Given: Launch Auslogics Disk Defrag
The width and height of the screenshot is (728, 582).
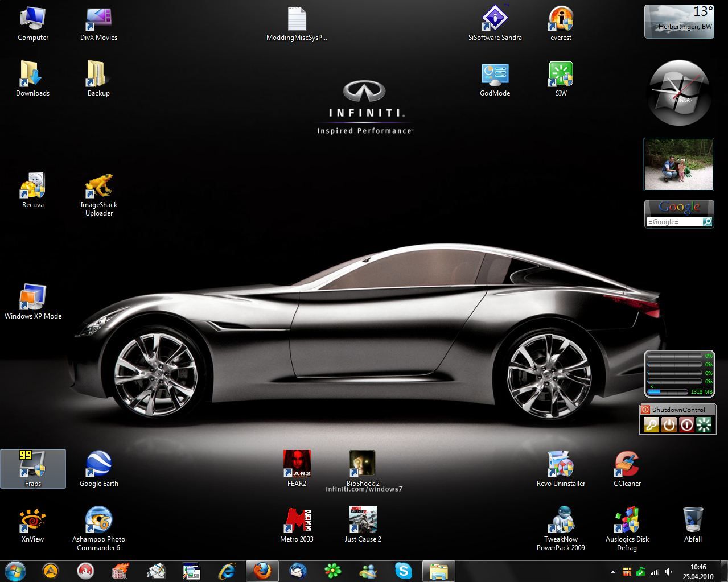Looking at the screenshot, I should (627, 529).
